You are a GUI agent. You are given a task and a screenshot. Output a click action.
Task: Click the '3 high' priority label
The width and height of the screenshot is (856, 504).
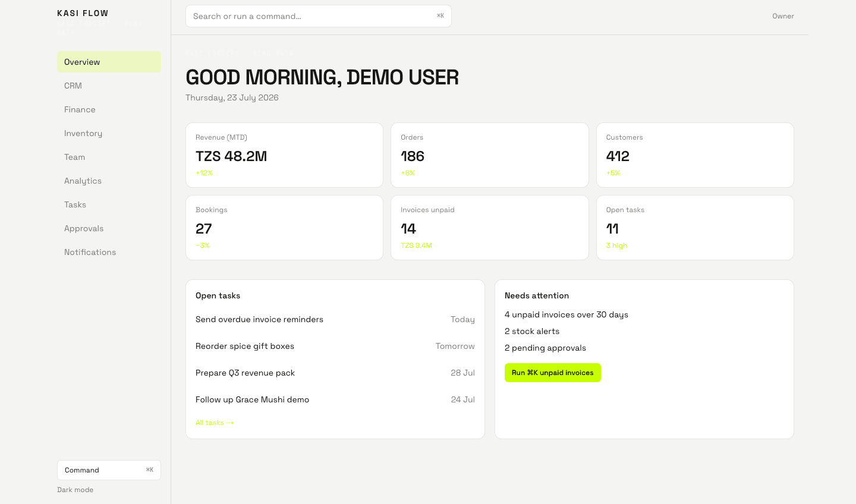(616, 245)
